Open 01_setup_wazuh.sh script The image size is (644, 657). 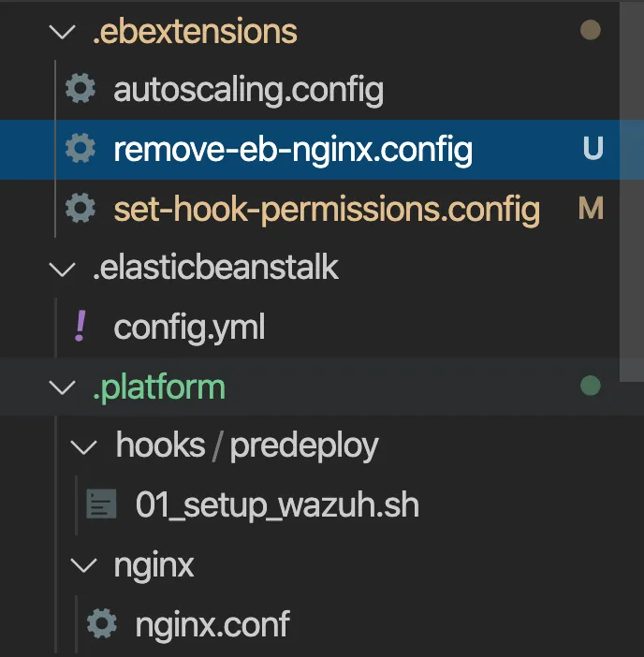pyautogui.click(x=277, y=504)
